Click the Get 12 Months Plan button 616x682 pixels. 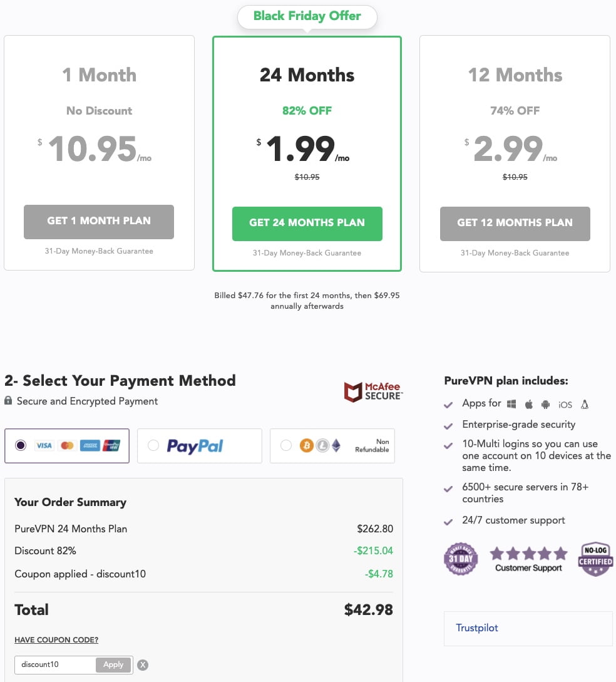pos(515,224)
